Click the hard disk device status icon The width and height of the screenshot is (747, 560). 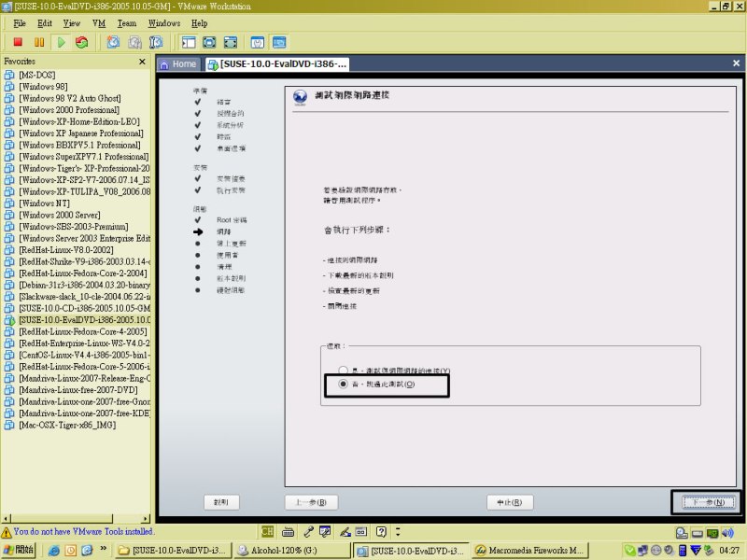point(698,533)
